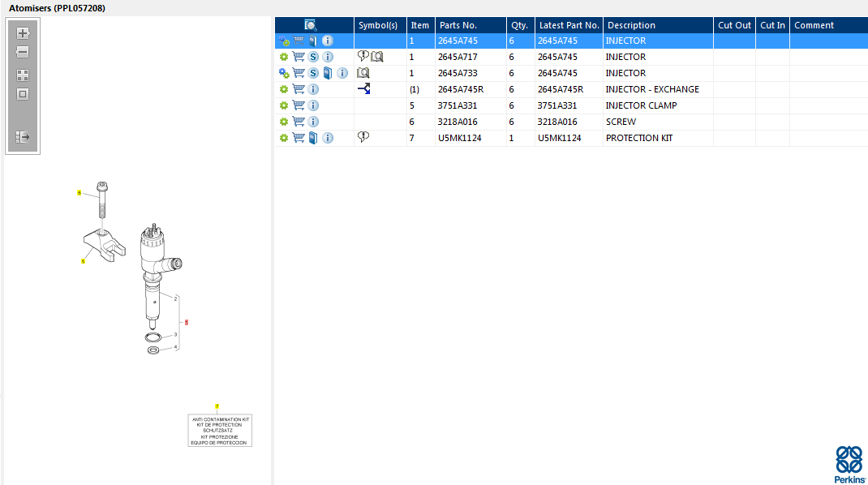Add SCREW 3218A016 to shopping cart
This screenshot has width=868, height=485.
click(x=299, y=122)
